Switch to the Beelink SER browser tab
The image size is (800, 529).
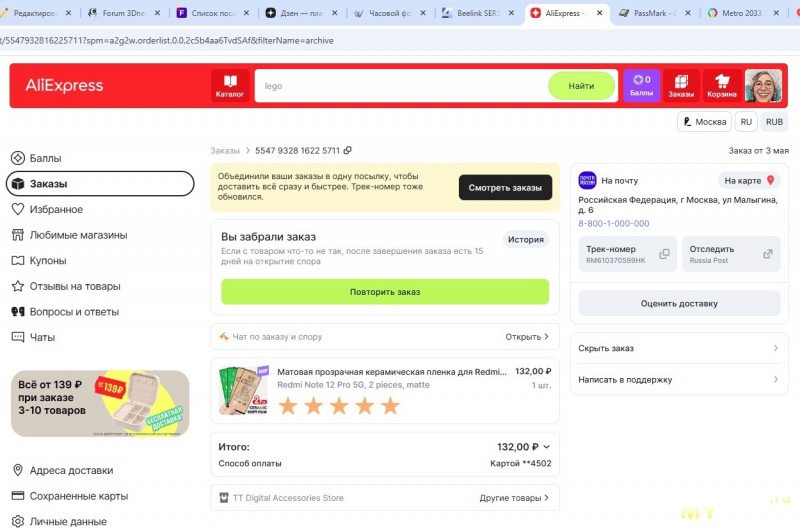(x=478, y=13)
